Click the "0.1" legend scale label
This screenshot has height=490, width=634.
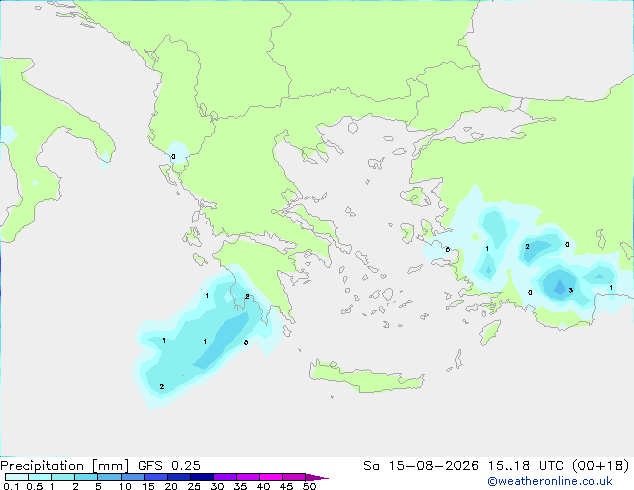[x=11, y=486]
